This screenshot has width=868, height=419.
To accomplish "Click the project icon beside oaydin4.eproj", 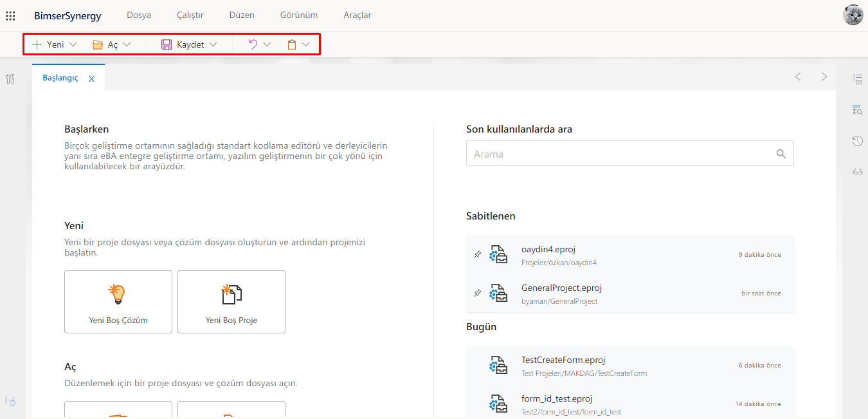I will tap(498, 255).
